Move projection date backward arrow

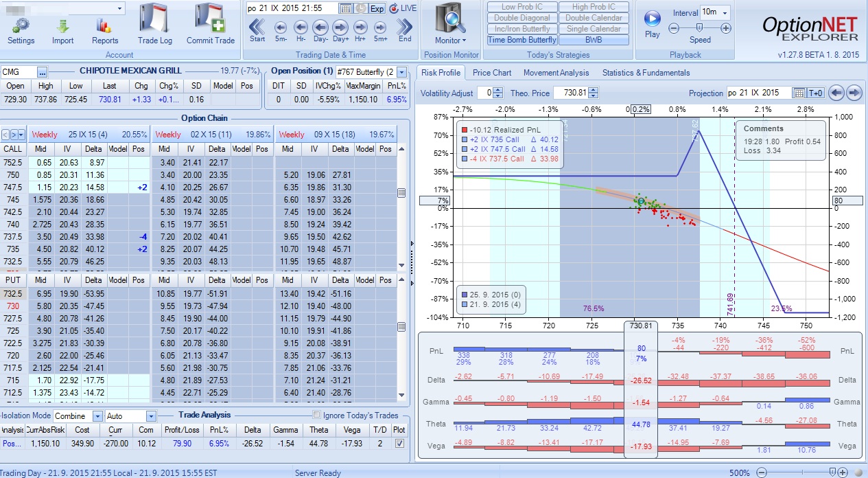point(836,93)
